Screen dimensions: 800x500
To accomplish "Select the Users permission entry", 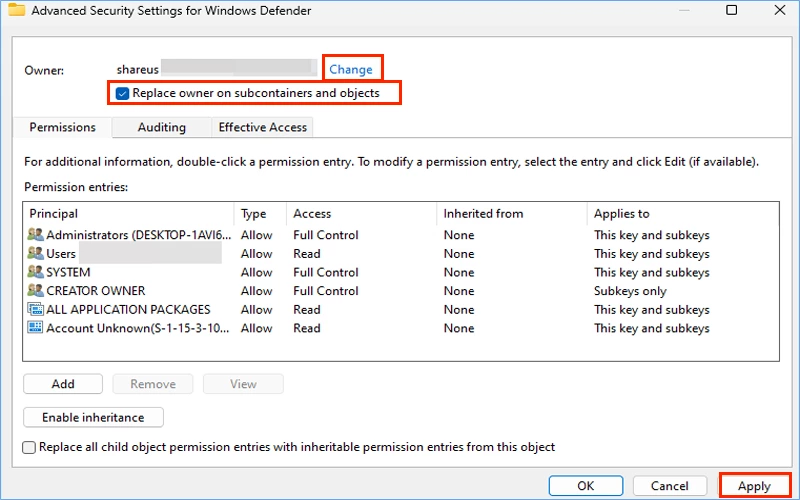I will tap(401, 254).
